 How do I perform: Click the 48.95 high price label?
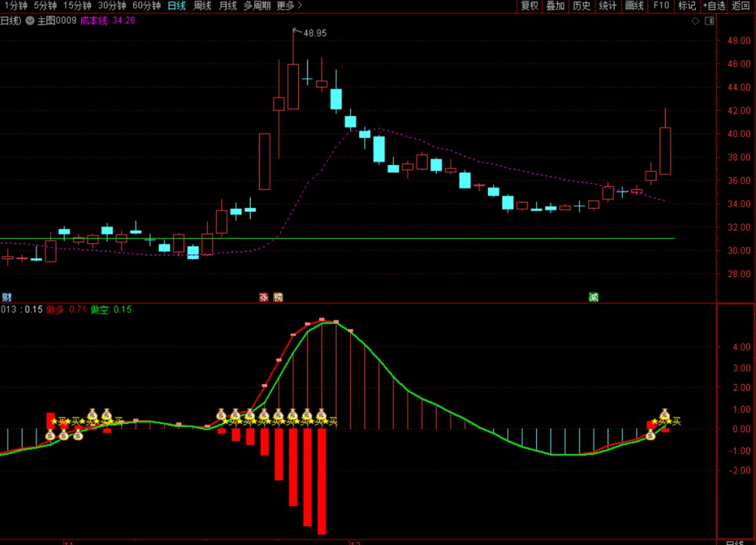tap(315, 34)
